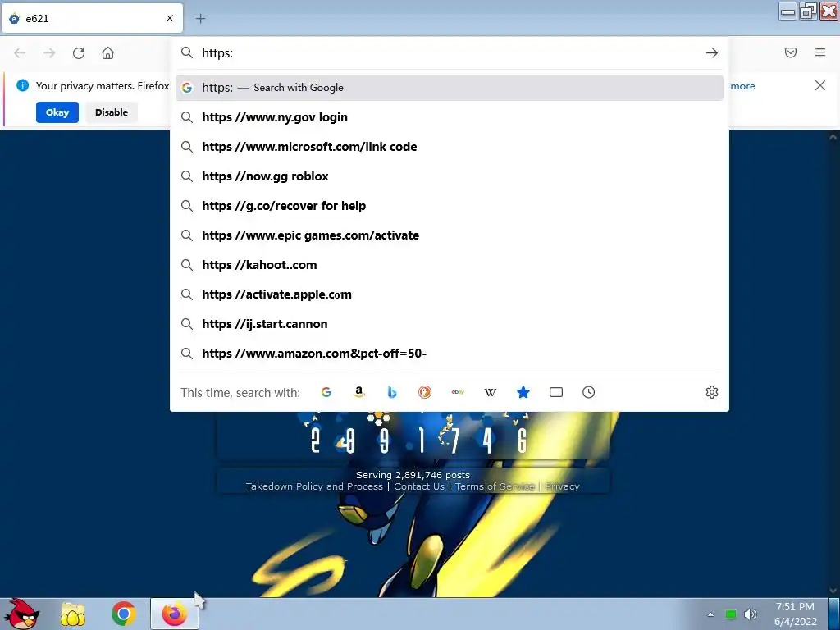Click the page scrollbar up arrow

point(833,137)
